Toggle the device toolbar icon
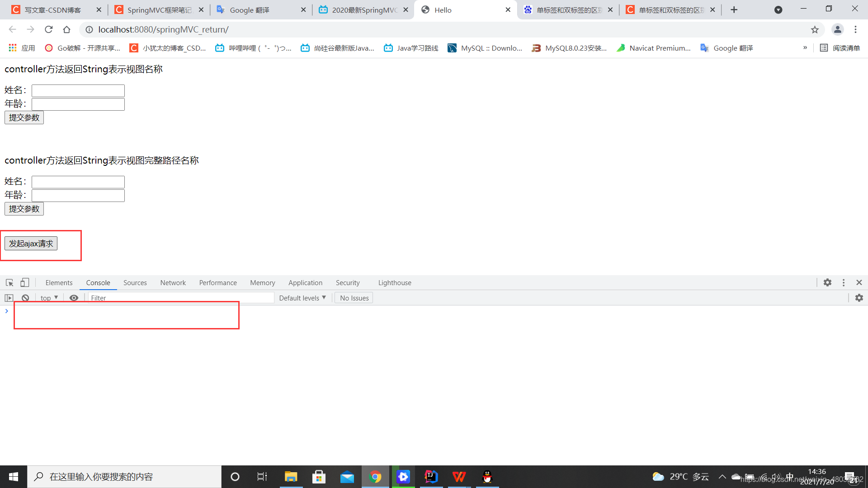The width and height of the screenshot is (868, 488). click(24, 282)
